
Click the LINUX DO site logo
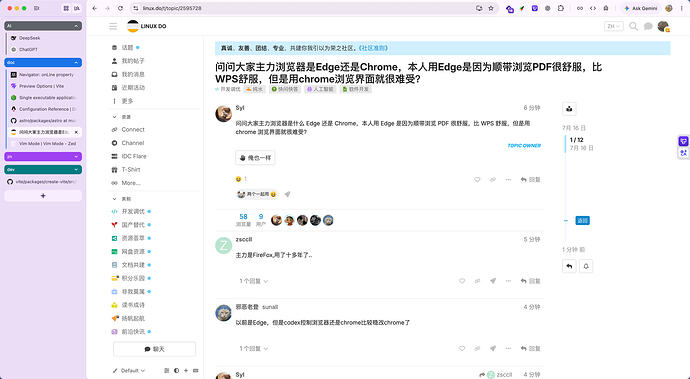(x=147, y=26)
